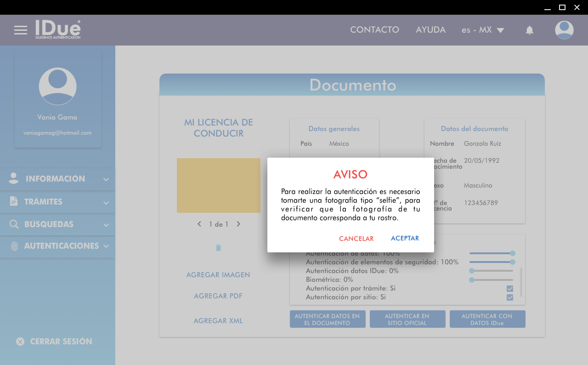The image size is (588, 365).
Task: Open the hamburger menu icon
Action: tap(21, 30)
